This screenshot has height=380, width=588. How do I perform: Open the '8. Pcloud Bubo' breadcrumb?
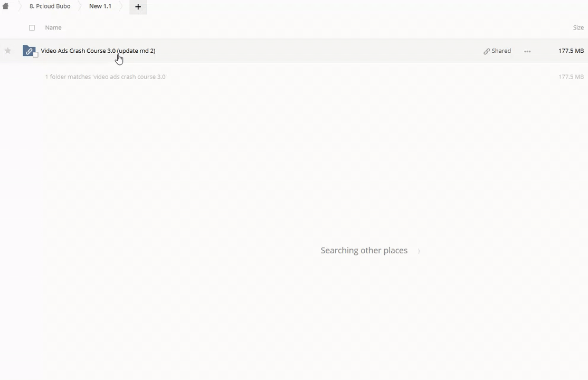point(50,6)
